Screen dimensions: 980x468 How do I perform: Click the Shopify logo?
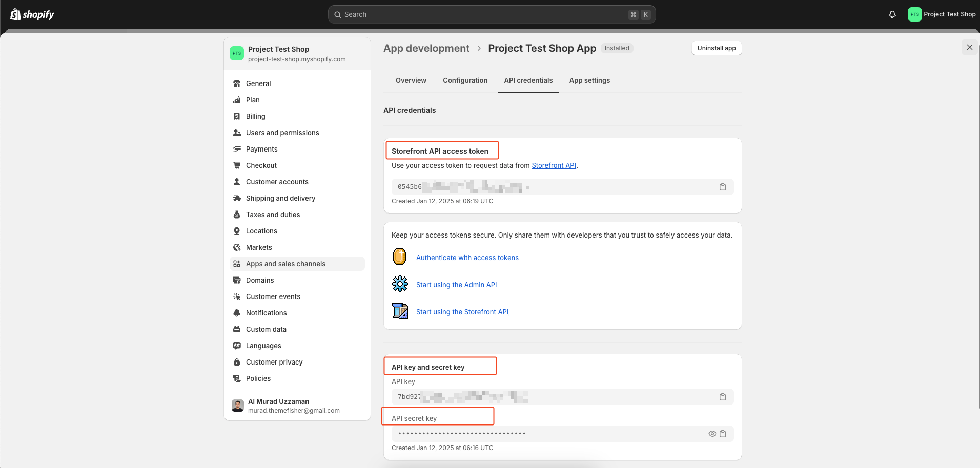[x=32, y=14]
